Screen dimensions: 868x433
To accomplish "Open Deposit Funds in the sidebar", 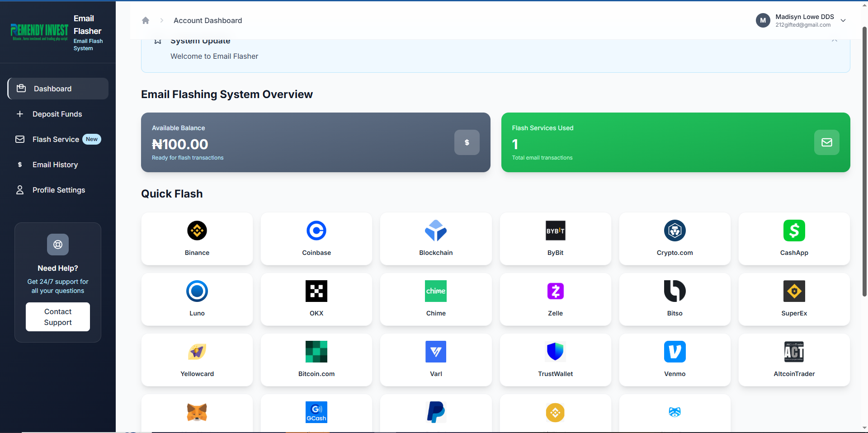I will pyautogui.click(x=57, y=114).
